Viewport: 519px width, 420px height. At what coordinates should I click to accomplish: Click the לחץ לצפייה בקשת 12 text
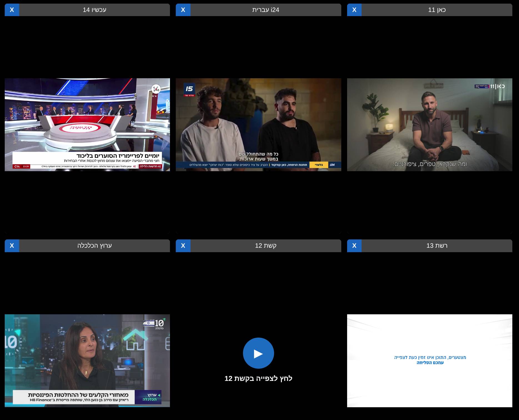(x=258, y=378)
